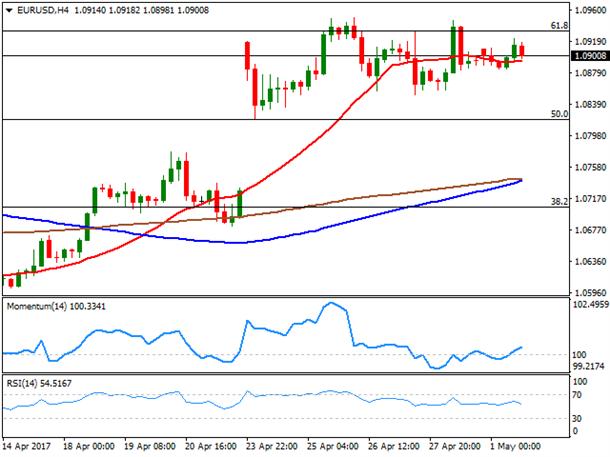610x457 pixels.
Task: Select the 50.0 Fibonacci level label
Action: point(559,114)
